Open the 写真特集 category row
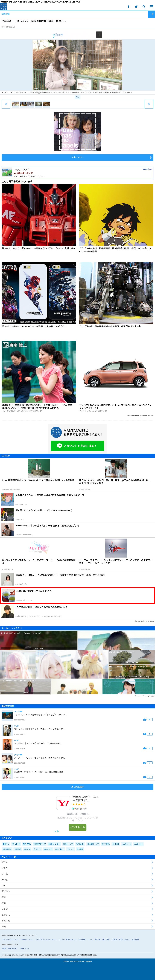 tap(77, 921)
